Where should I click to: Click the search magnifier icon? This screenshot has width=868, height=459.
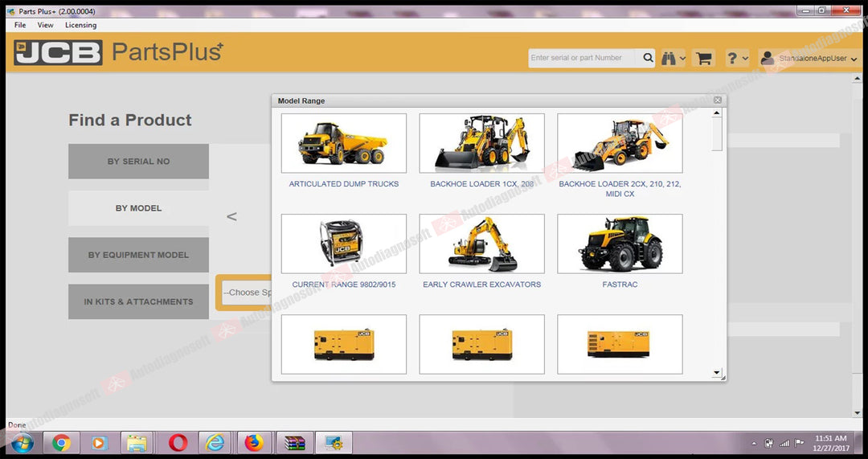pos(648,58)
